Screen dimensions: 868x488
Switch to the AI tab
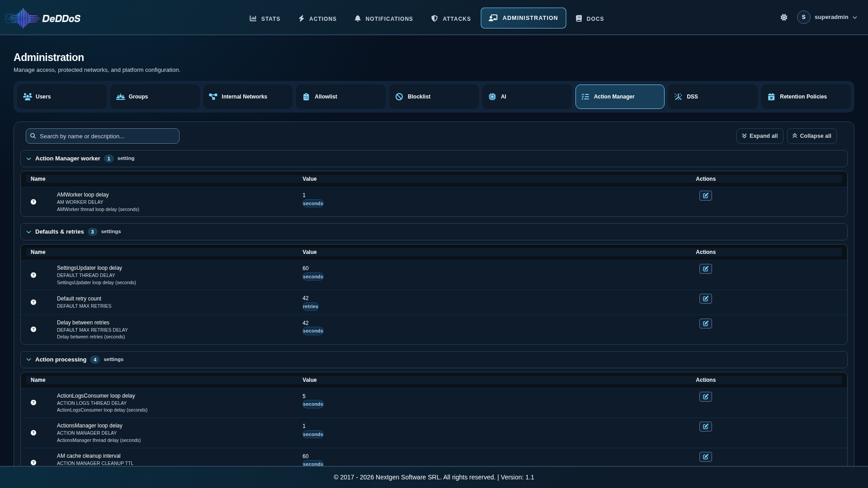(x=527, y=97)
